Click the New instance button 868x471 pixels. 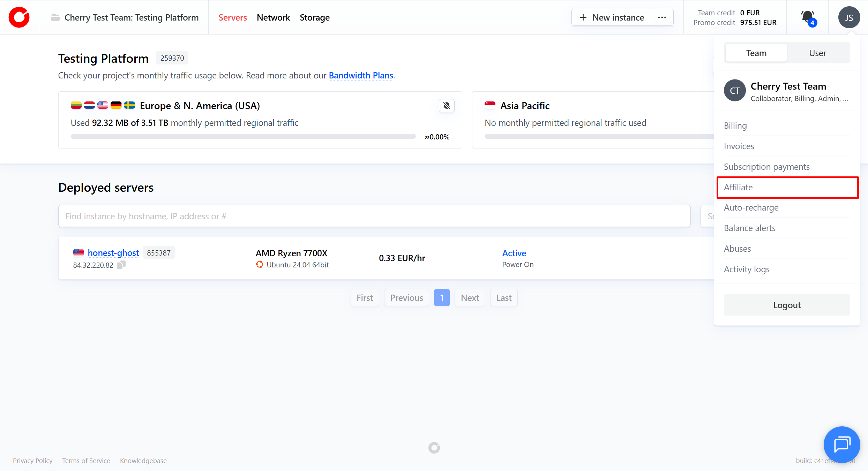611,17
